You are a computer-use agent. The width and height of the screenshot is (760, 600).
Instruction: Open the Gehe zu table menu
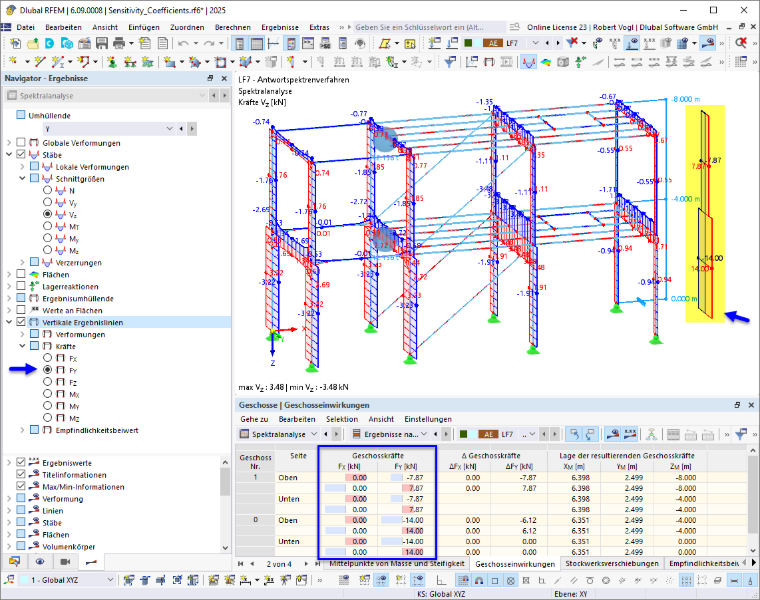pyautogui.click(x=254, y=419)
